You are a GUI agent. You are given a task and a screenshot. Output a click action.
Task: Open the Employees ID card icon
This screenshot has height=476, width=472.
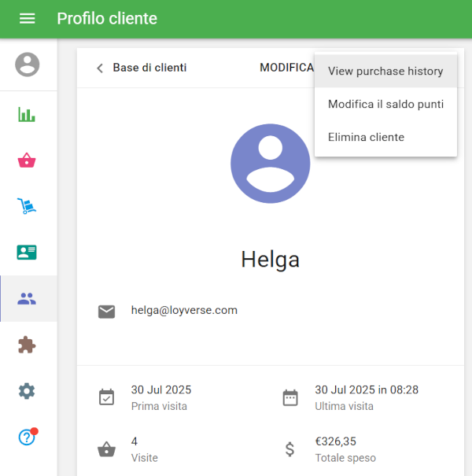click(x=28, y=253)
